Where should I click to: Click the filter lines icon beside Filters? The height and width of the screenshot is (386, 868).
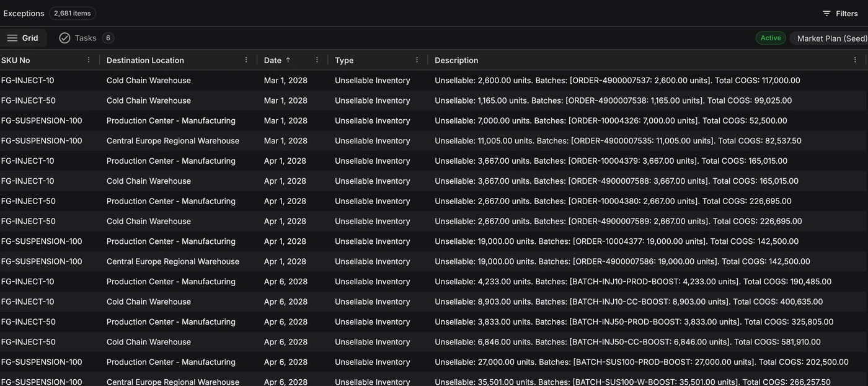[826, 14]
